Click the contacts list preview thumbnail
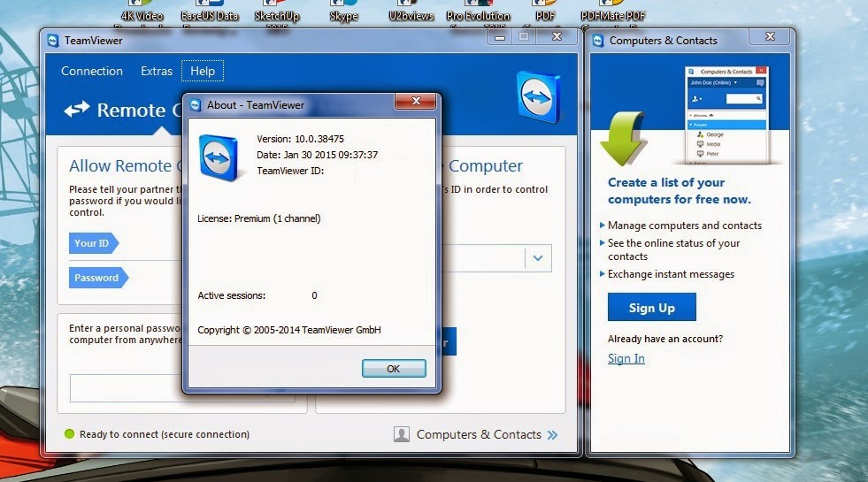This screenshot has height=482, width=868. point(726,115)
